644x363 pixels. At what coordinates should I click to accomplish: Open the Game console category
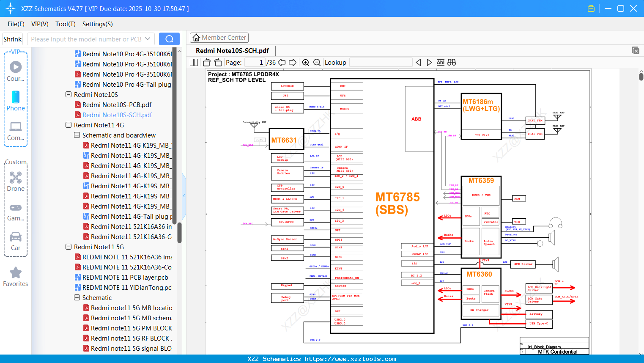16,212
